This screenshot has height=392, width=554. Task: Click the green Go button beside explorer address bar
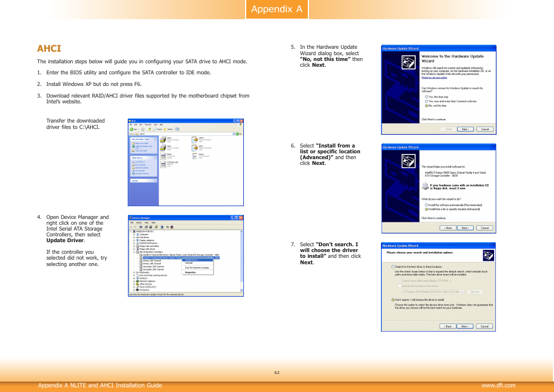pos(237,134)
